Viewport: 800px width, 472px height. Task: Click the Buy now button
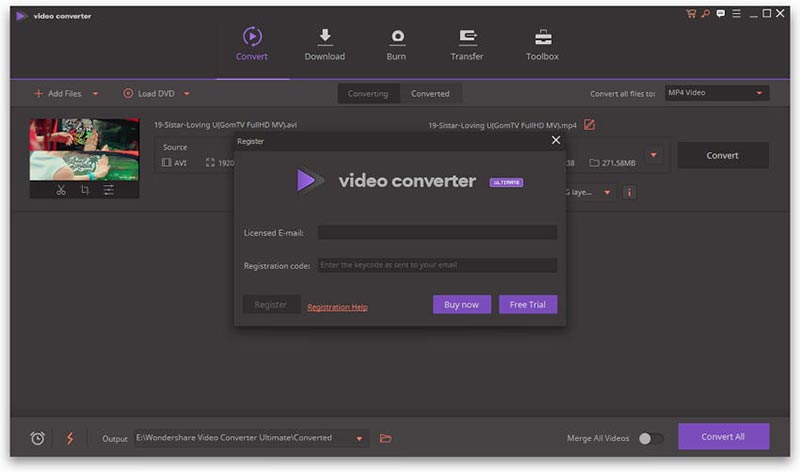461,304
